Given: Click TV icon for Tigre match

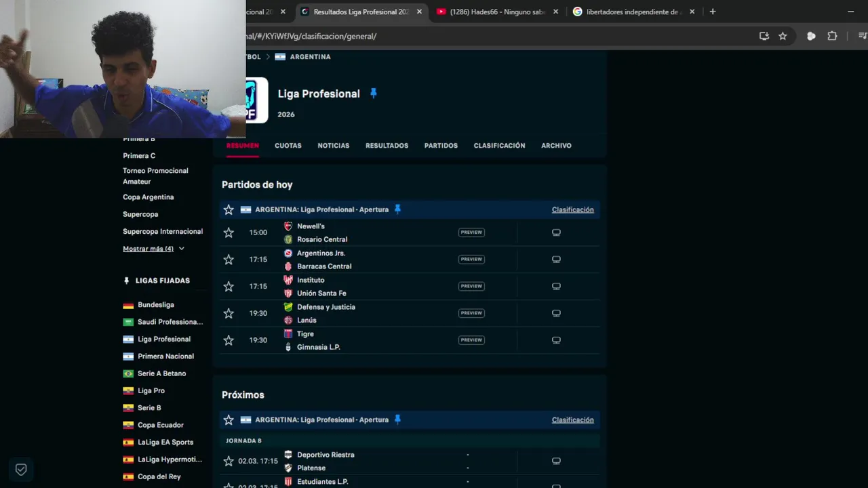Looking at the screenshot, I should click(556, 340).
